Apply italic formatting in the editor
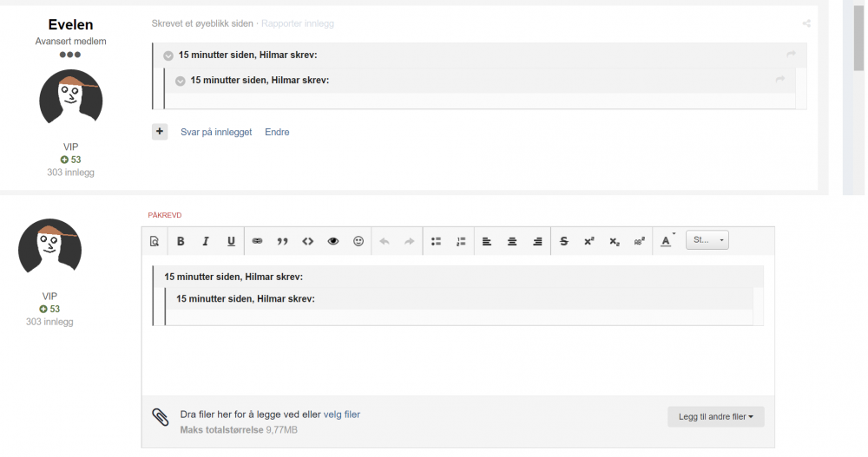This screenshot has height=457, width=868. [206, 241]
